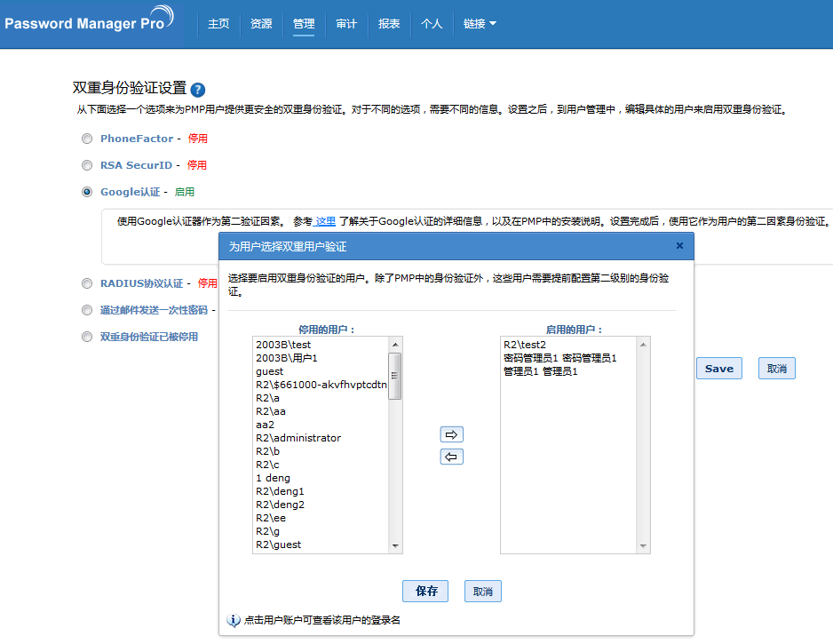This screenshot has height=644, width=833.
Task: Click the move-right arrow button
Action: tap(451, 434)
